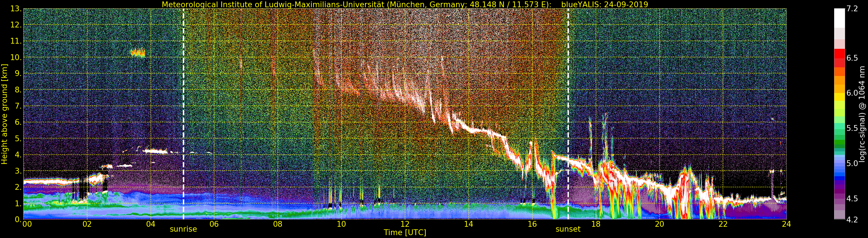Viewport: 868px width, 238px height.
Task: Click the '2.' height axis tick label
Action: [18, 187]
